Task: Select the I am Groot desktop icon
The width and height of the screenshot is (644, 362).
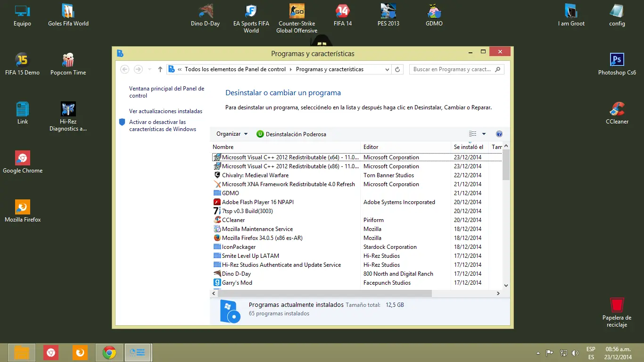Action: coord(571,15)
